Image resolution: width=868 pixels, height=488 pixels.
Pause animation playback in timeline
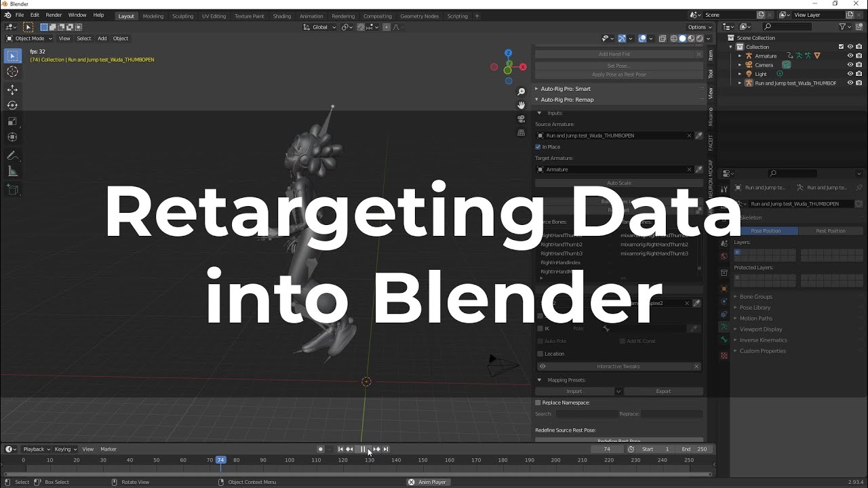(x=363, y=449)
